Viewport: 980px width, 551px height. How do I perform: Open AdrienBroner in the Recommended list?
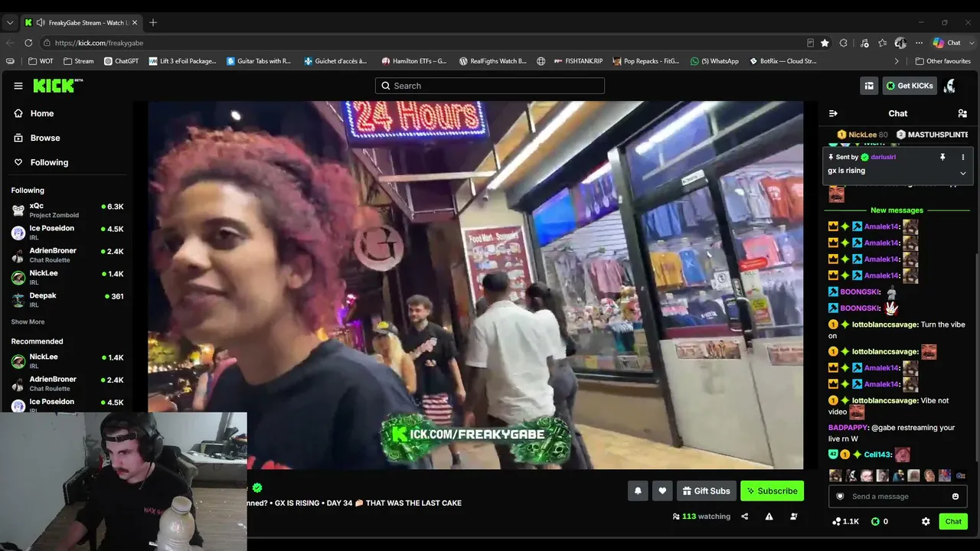67,383
